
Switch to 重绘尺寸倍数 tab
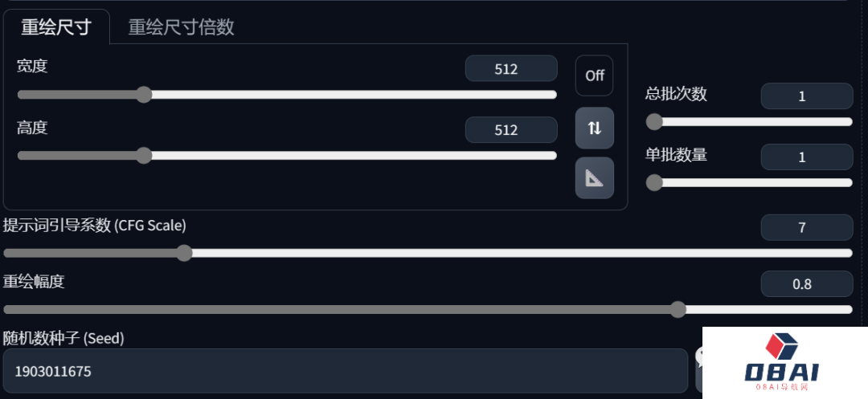coord(181,27)
